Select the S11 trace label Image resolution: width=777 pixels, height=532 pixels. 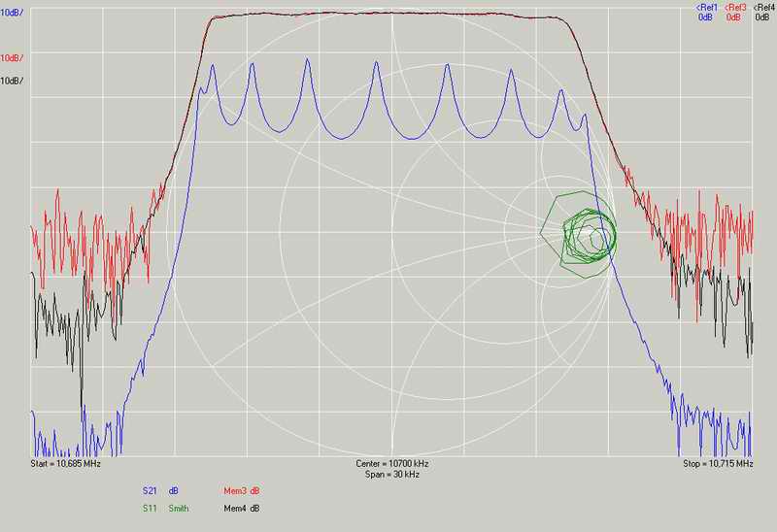pos(150,509)
